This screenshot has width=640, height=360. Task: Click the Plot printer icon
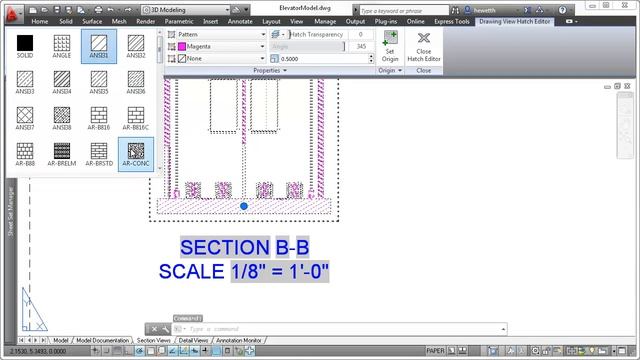(x=98, y=10)
